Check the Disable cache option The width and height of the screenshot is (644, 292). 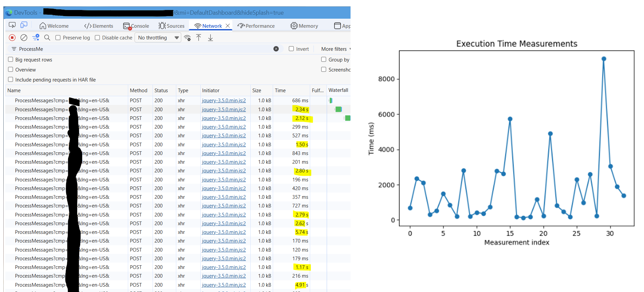pos(97,38)
